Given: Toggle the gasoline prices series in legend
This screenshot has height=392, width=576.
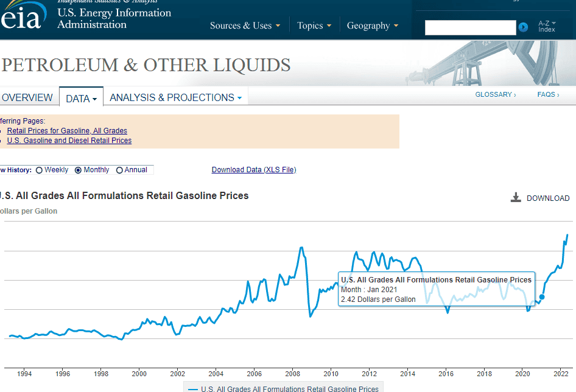Looking at the screenshot, I should pyautogui.click(x=283, y=388).
